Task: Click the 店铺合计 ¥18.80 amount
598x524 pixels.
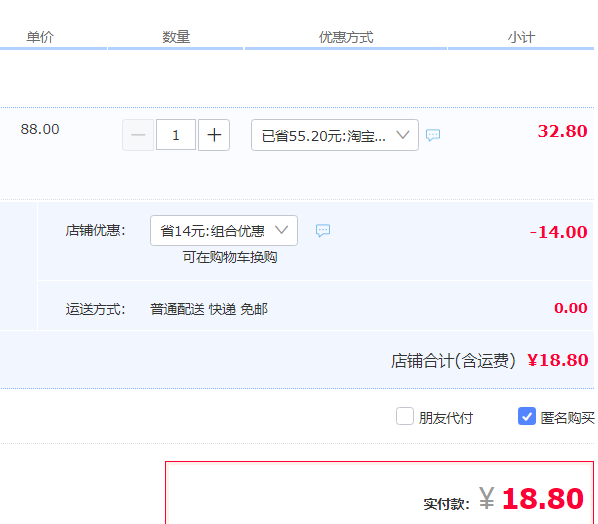Action: 558,360
